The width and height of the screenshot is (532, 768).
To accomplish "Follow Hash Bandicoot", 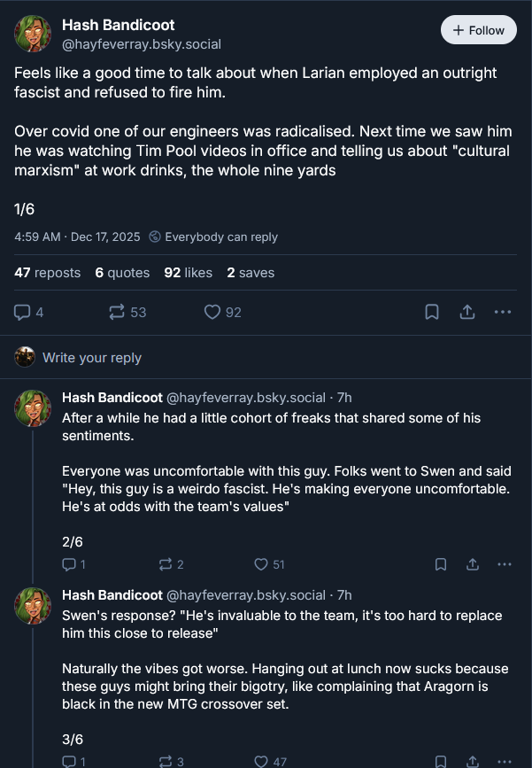I will [478, 30].
